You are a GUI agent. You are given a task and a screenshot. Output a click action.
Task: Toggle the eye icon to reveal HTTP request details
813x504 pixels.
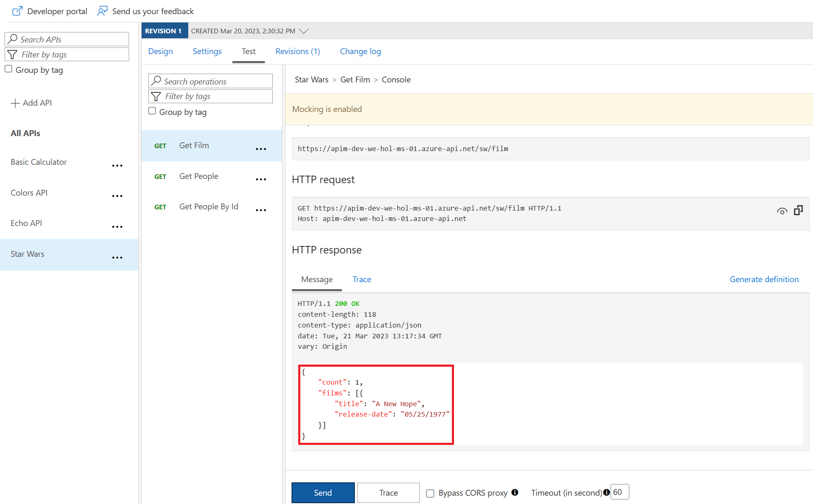point(782,211)
